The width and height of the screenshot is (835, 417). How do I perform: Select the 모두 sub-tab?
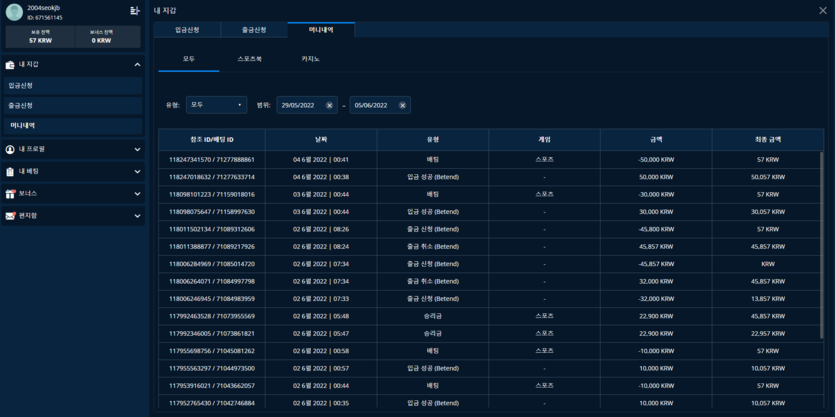189,59
